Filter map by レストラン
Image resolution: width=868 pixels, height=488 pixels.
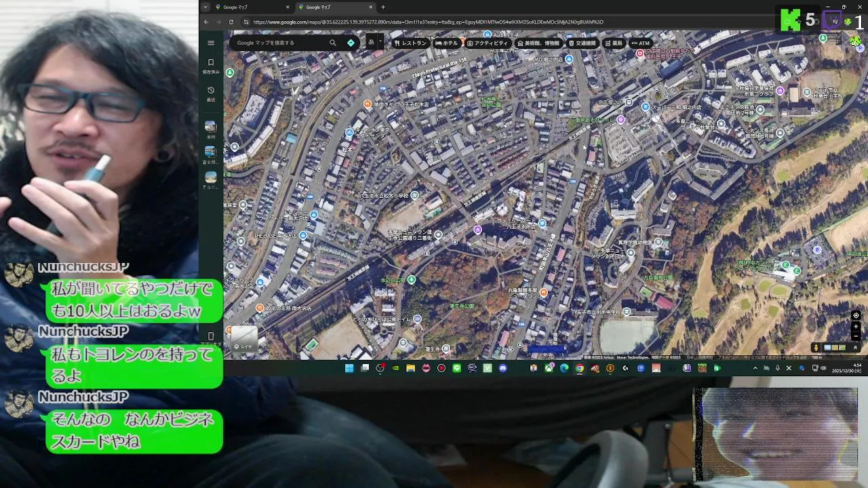[410, 43]
